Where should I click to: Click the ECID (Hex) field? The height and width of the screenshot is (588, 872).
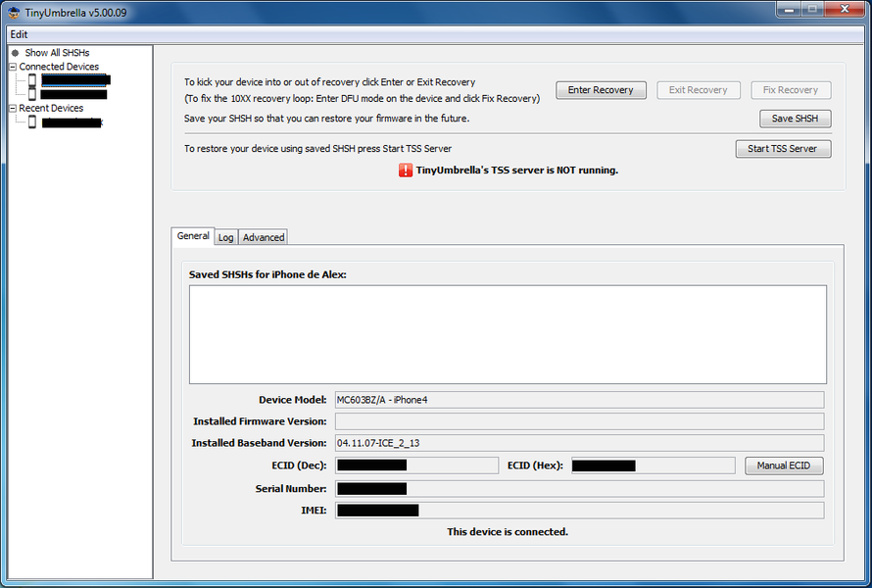[653, 465]
